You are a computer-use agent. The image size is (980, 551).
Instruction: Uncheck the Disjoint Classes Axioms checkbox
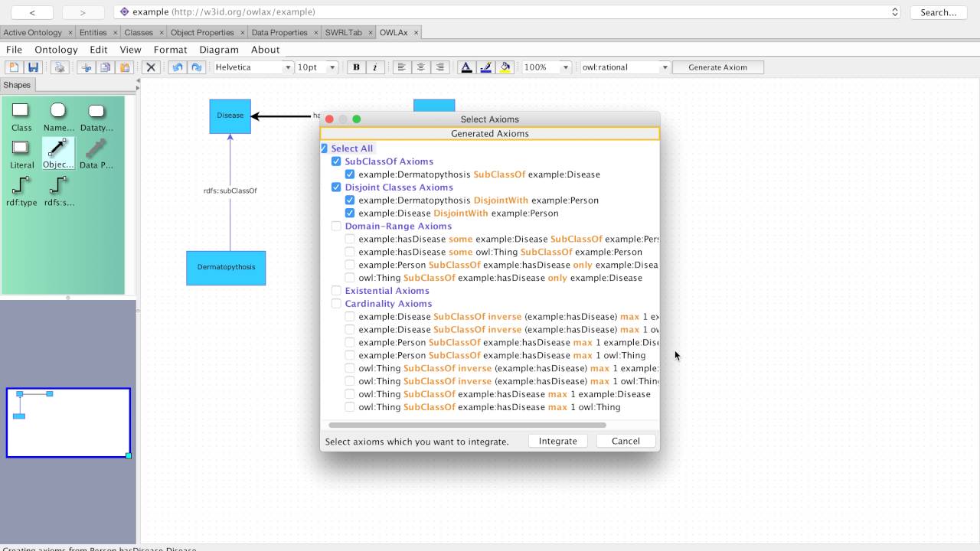(336, 187)
